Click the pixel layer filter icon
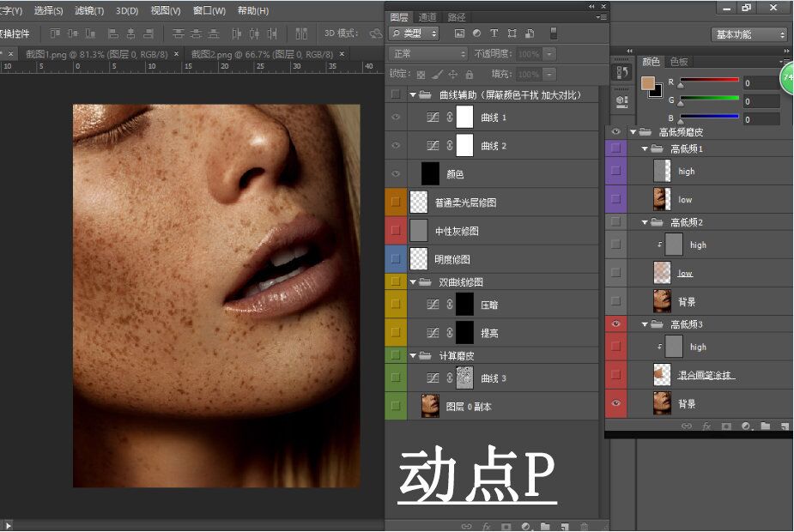The height and width of the screenshot is (532, 794). (x=459, y=33)
